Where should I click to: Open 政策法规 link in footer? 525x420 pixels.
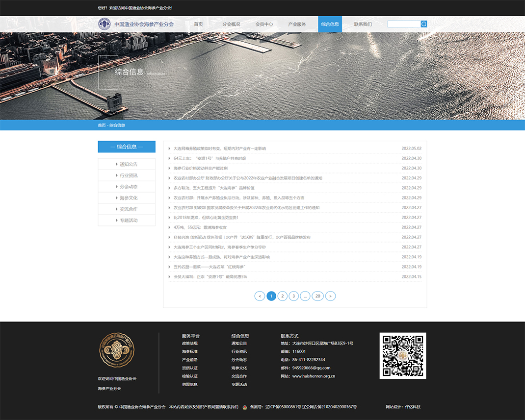click(x=189, y=343)
